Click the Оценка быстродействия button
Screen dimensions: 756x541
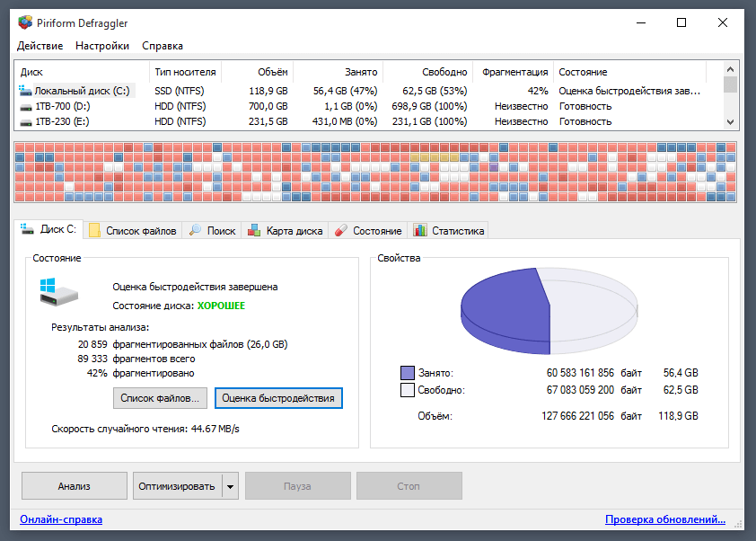(x=278, y=397)
